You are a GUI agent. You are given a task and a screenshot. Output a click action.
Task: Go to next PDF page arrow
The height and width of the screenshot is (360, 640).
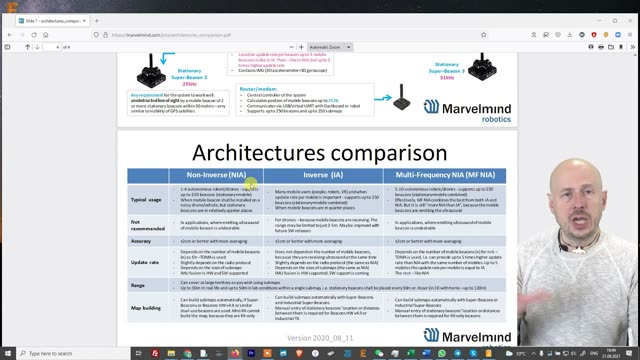click(x=37, y=47)
